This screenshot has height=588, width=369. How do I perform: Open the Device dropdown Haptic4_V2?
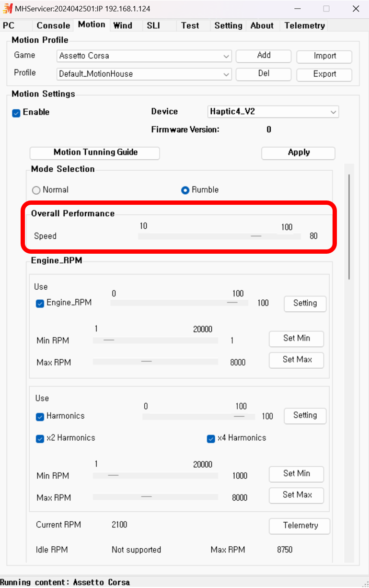(273, 112)
